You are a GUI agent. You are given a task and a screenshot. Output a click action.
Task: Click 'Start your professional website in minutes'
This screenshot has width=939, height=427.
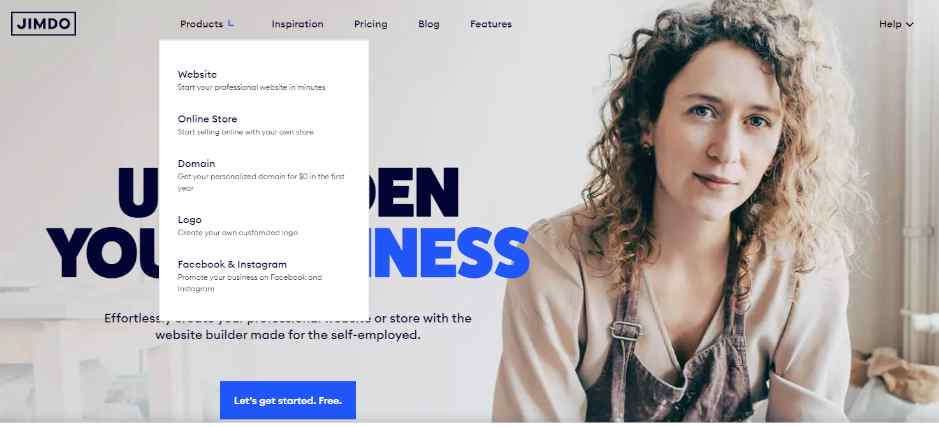tap(252, 87)
